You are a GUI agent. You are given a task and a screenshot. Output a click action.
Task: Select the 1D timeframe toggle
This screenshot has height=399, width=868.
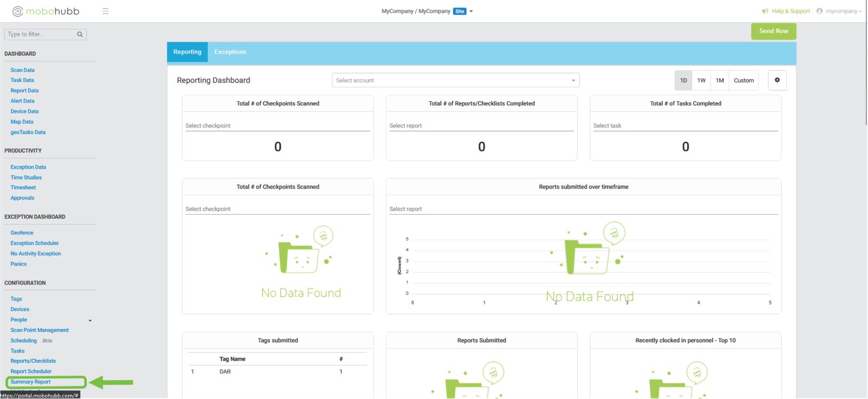click(x=684, y=80)
